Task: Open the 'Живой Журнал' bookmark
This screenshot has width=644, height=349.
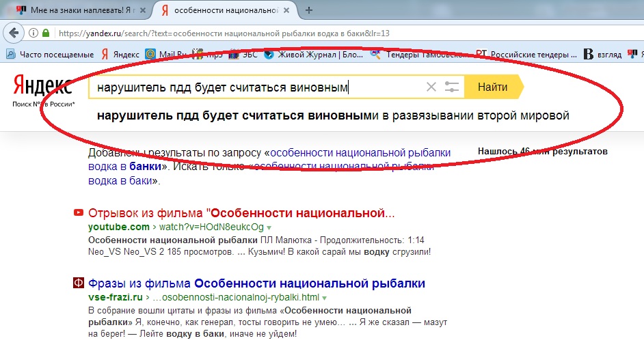Action: tap(313, 54)
